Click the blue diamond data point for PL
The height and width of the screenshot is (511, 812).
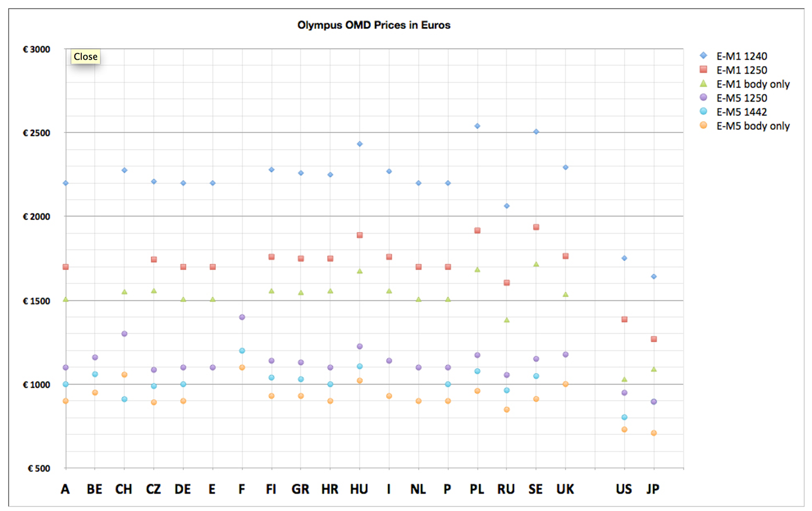click(477, 126)
